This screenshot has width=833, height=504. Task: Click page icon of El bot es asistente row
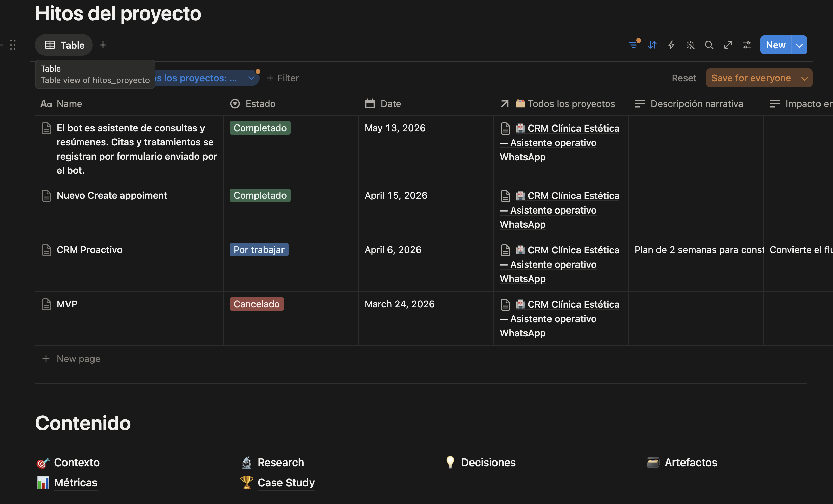46,129
